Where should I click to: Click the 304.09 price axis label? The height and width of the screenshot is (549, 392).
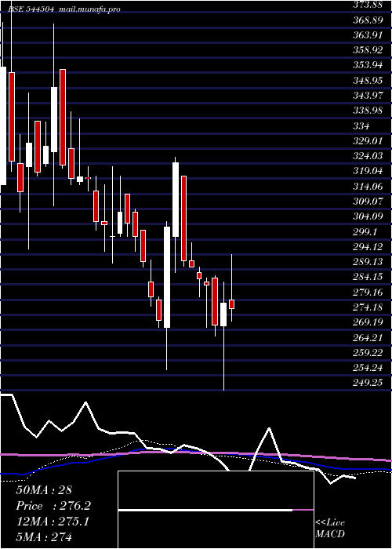coord(368,216)
